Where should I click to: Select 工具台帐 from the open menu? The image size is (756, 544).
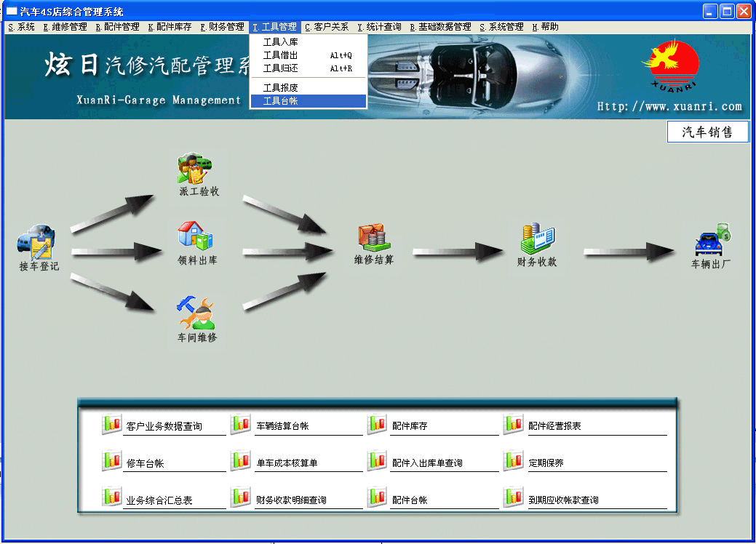click(308, 101)
